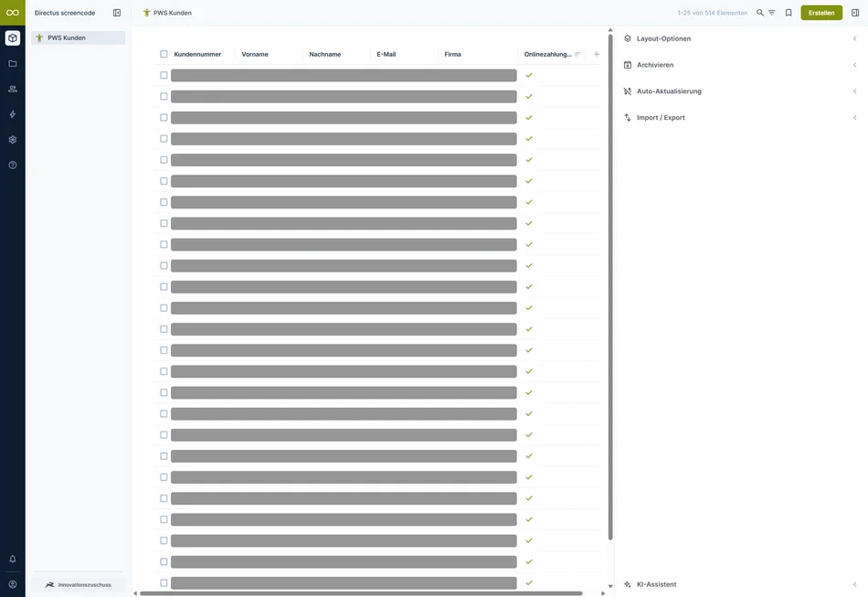The image size is (868, 597).
Task: Click the Innovationszuschuss logo icon
Action: (x=50, y=585)
